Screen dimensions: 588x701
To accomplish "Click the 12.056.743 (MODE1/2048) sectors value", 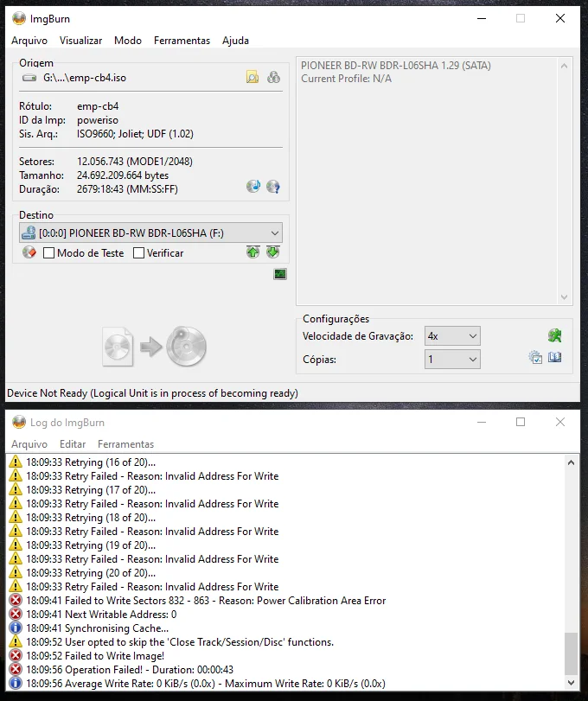I will point(135,162).
